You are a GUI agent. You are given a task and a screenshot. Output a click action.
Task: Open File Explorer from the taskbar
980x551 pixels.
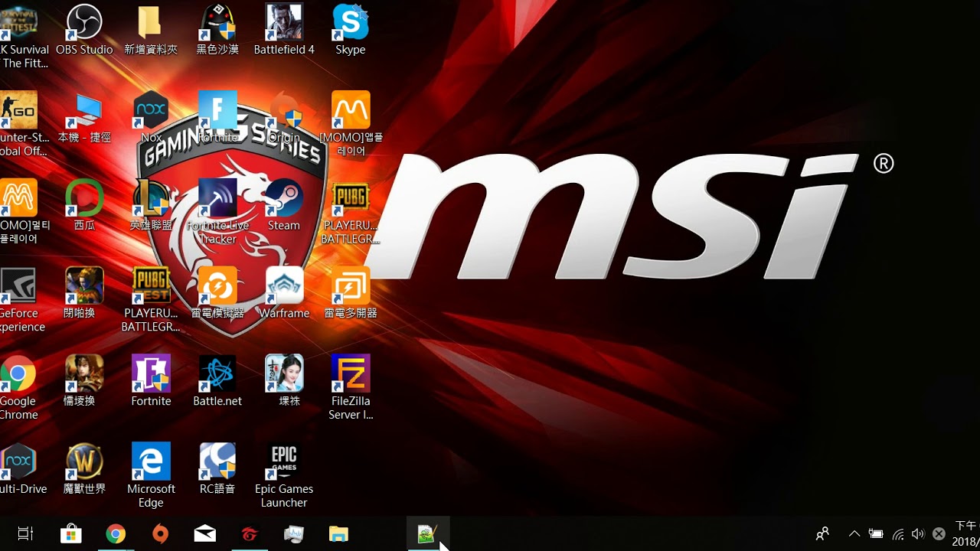click(338, 534)
